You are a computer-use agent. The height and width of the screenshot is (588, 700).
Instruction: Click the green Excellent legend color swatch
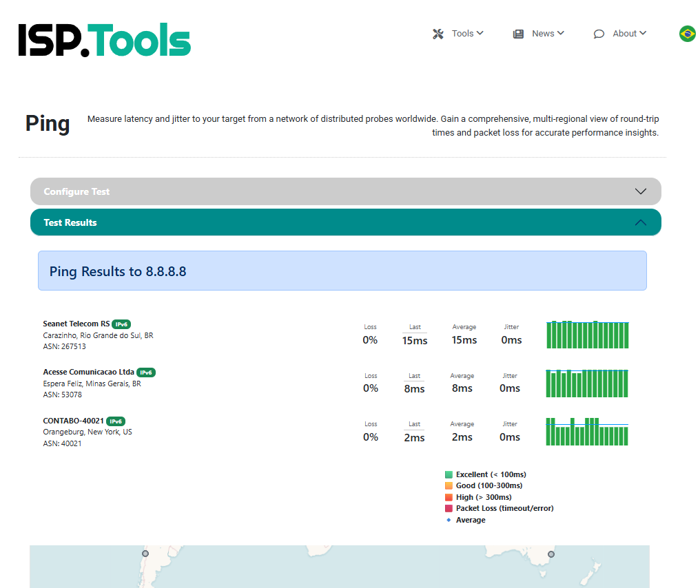pyautogui.click(x=449, y=474)
